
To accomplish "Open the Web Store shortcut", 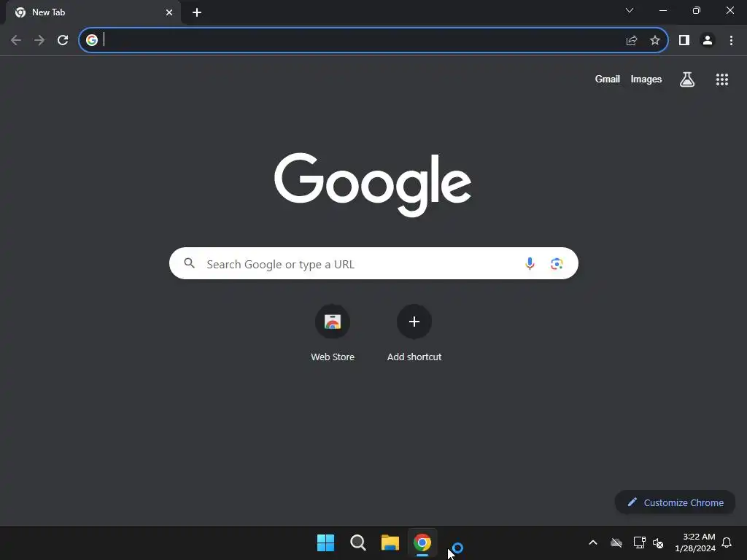I will tap(333, 333).
